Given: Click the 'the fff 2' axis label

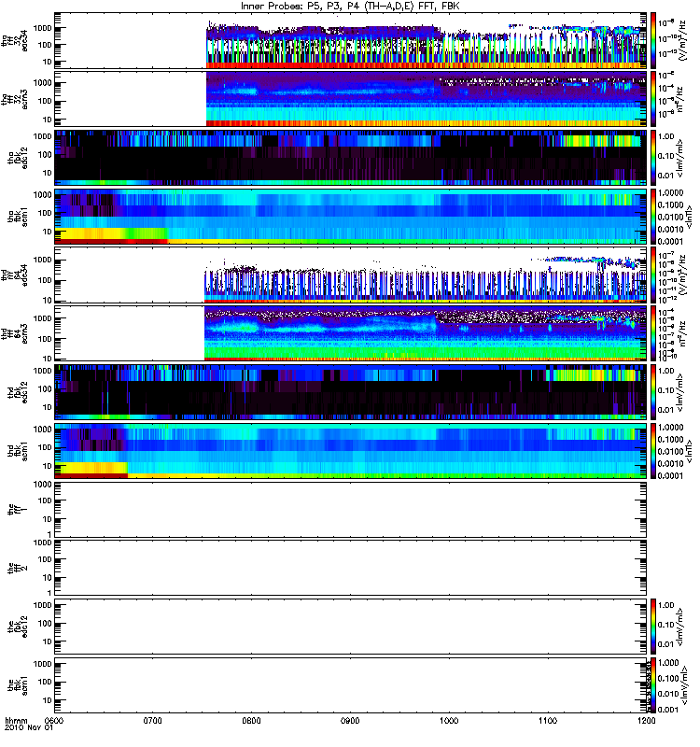Looking at the screenshot, I should tap(18, 568).
